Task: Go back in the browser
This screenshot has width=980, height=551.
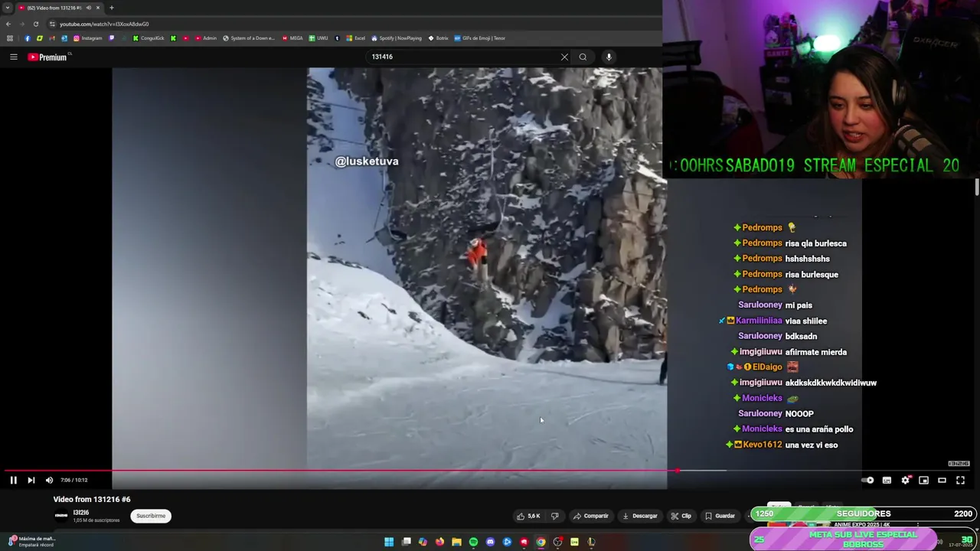Action: [8, 24]
